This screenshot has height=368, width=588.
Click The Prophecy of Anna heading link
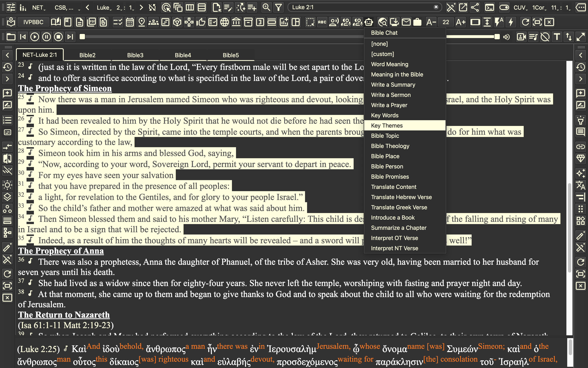pos(61,251)
